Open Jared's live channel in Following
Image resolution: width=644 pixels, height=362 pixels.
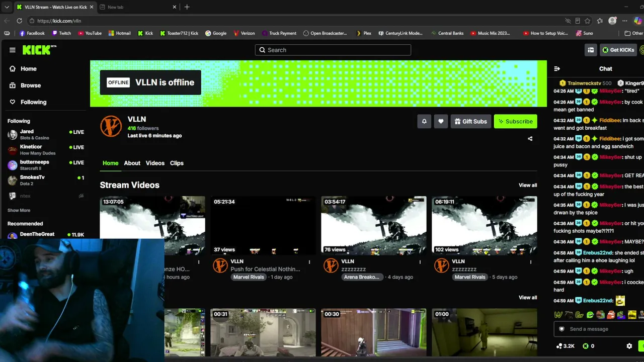(45, 134)
